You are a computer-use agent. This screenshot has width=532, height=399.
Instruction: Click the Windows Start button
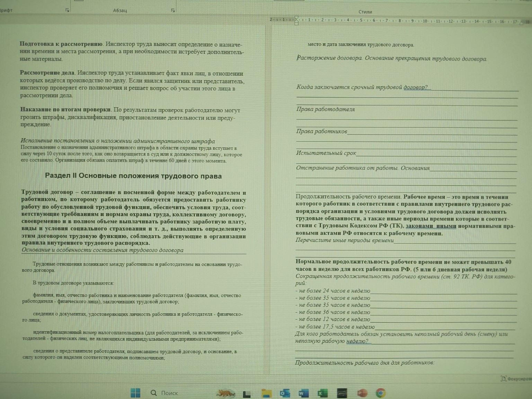[x=135, y=393]
